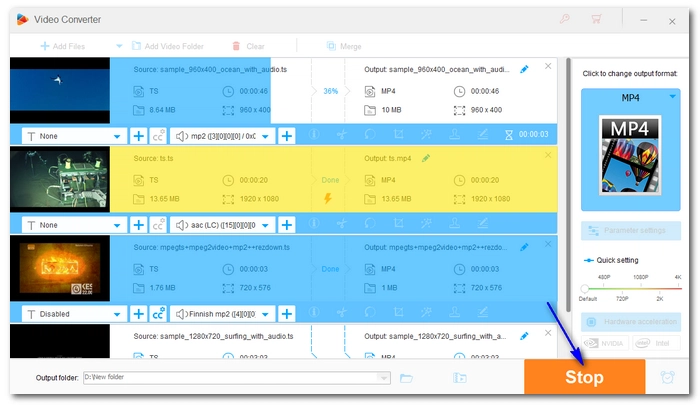Click the key registration icon
Screen dimensions: 700x405
click(x=565, y=19)
